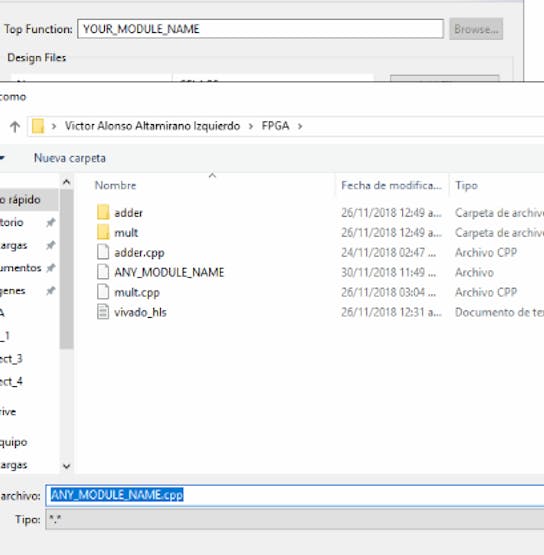The height and width of the screenshot is (555, 544).
Task: Expand the chevron after the FPGA breadcrumb
Action: coord(300,126)
